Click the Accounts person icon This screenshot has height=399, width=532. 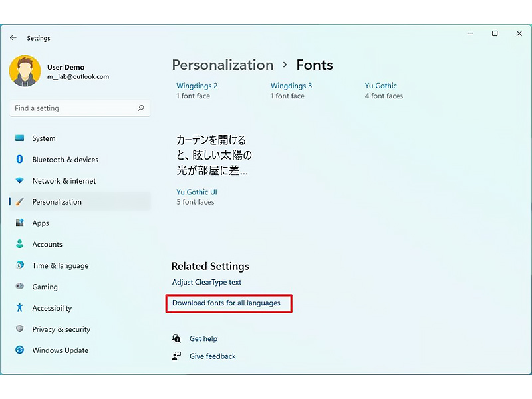20,243
